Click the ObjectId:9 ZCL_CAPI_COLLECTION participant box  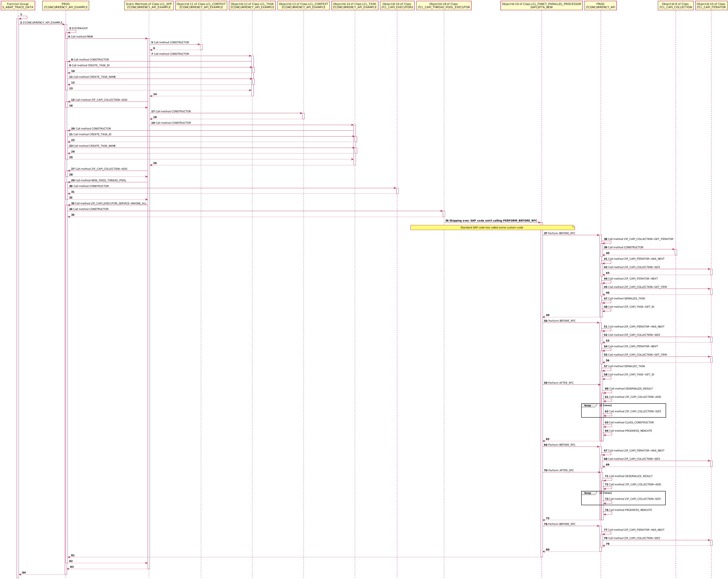676,6
